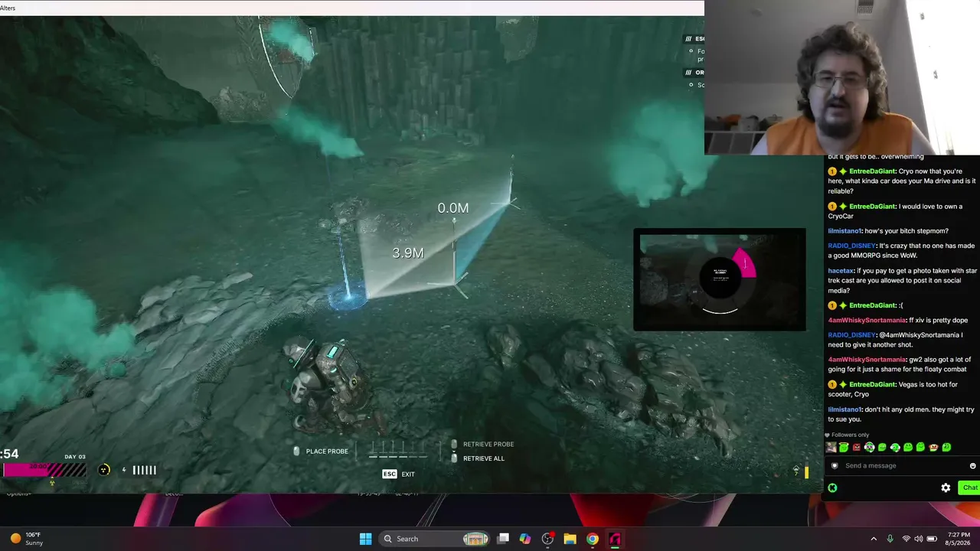This screenshot has height=551, width=980.
Task: Switch to Google Chrome on the taskbar
Action: 592,539
